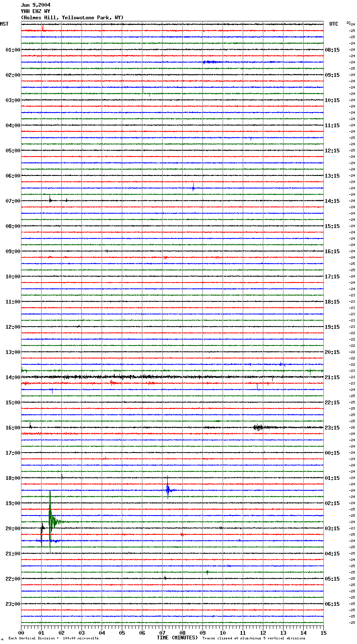Select the 04:00 MST time label
Viewport: 357px width, 644px height.
click(13, 126)
